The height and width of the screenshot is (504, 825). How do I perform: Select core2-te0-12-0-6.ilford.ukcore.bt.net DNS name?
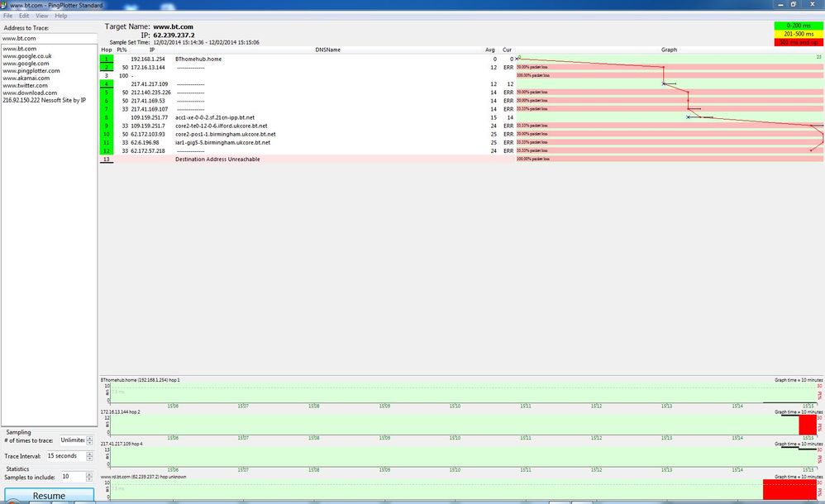tap(221, 126)
